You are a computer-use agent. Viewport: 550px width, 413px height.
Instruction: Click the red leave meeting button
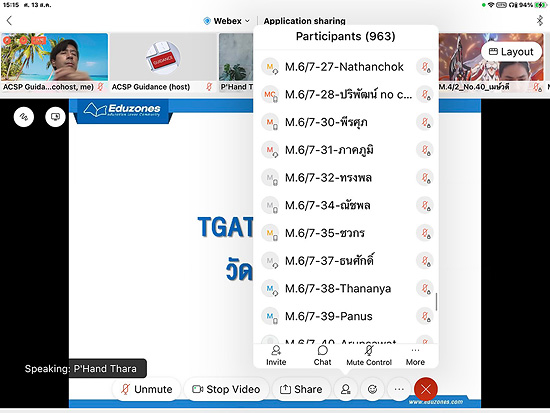click(426, 389)
